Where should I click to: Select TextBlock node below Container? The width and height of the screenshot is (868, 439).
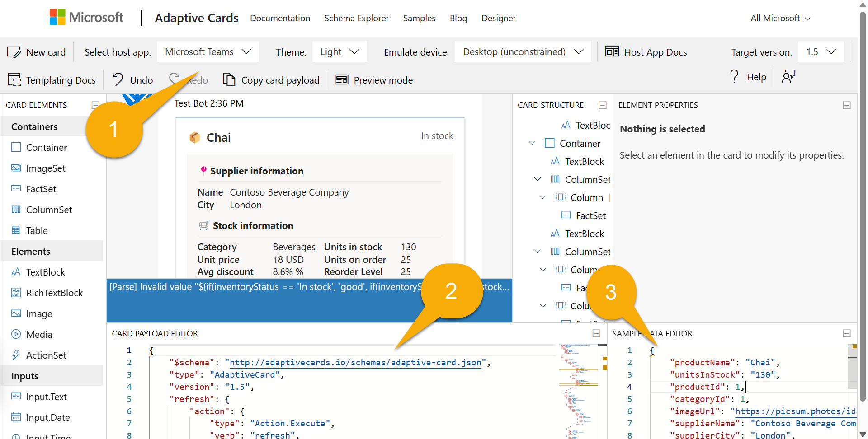[x=577, y=161]
